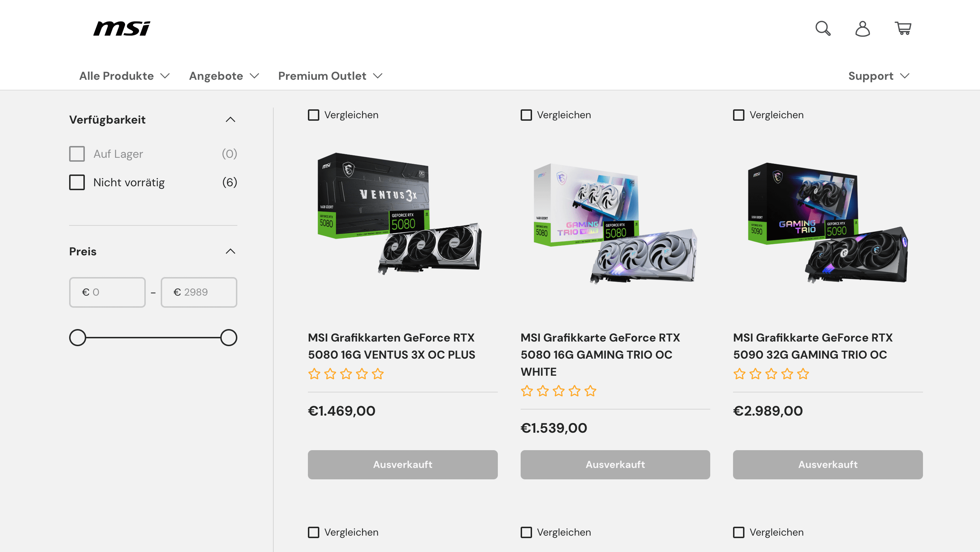Click the fifth star of VENTUS 3X rating

point(378,374)
